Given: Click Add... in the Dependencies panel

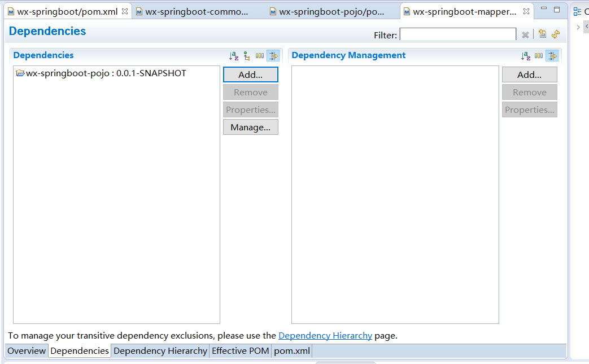Looking at the screenshot, I should click(x=251, y=74).
